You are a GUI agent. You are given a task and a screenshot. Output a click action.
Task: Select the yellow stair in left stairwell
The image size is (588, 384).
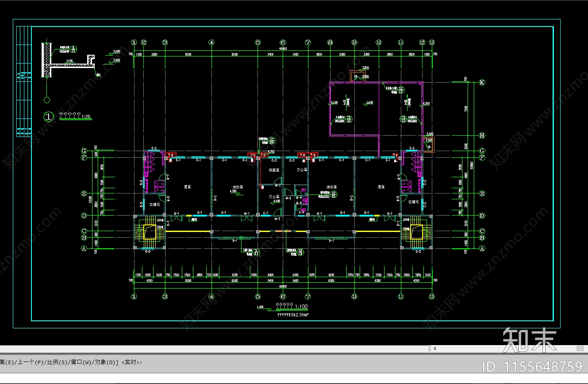[150, 232]
